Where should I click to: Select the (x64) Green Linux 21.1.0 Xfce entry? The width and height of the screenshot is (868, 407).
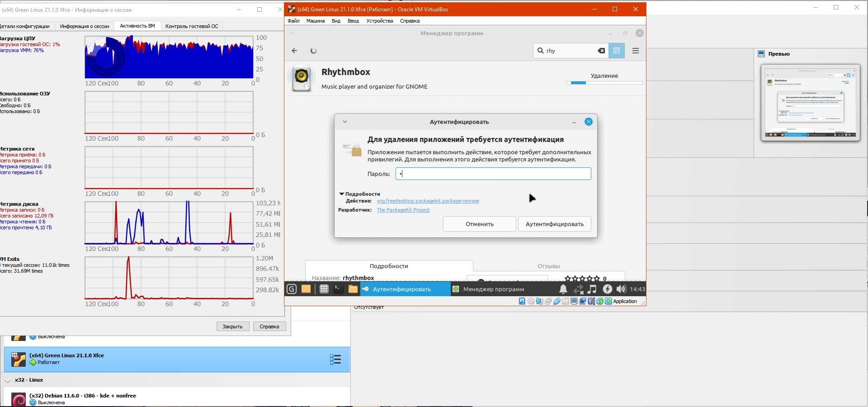click(177, 359)
